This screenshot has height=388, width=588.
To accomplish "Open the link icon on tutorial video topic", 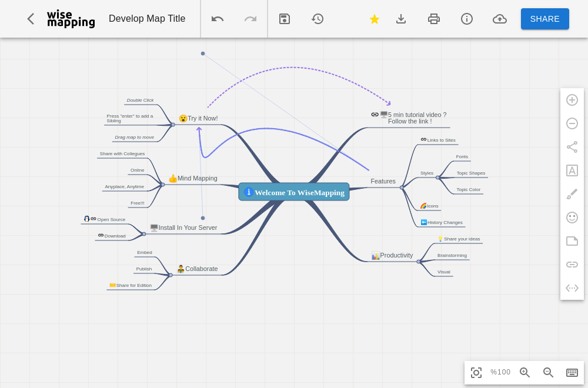I will click(375, 115).
